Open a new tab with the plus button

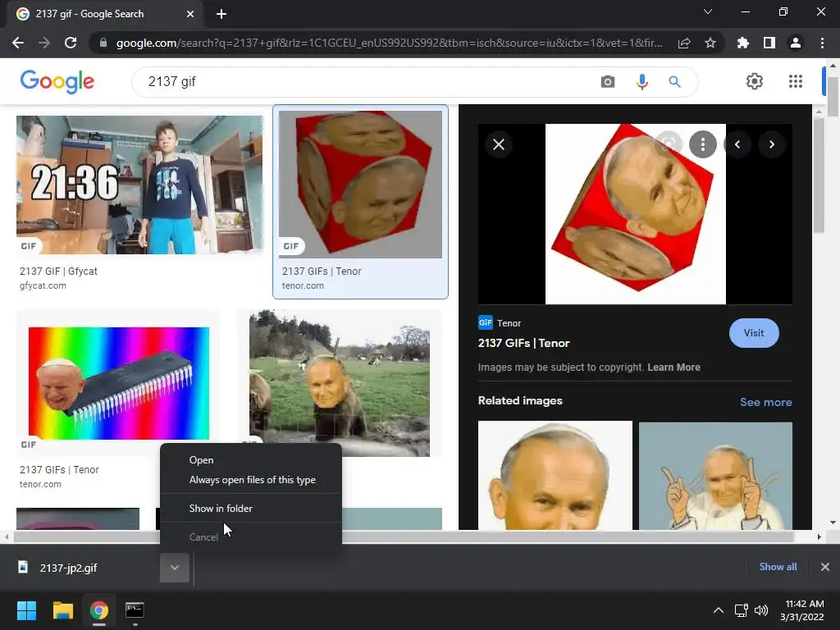coord(221,14)
